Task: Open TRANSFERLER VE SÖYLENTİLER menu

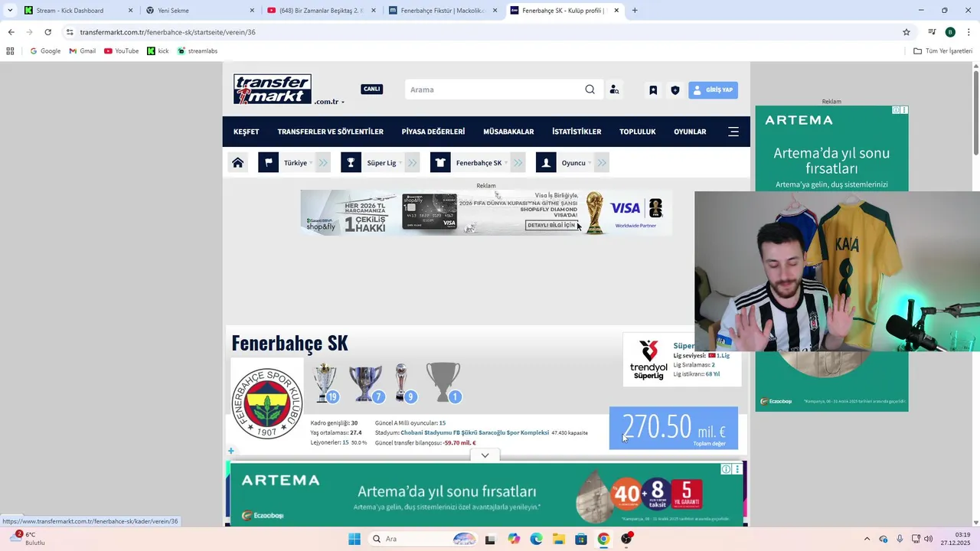Action: tap(330, 132)
